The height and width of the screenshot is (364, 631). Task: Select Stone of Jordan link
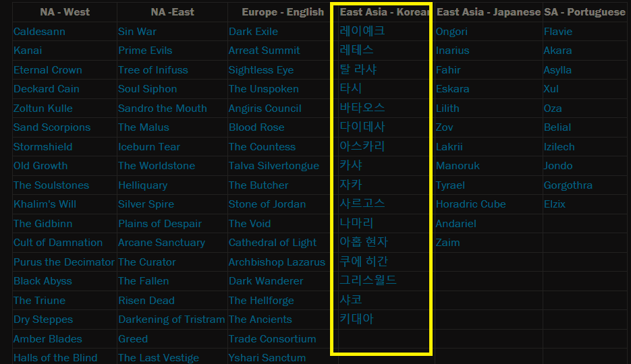tap(267, 204)
